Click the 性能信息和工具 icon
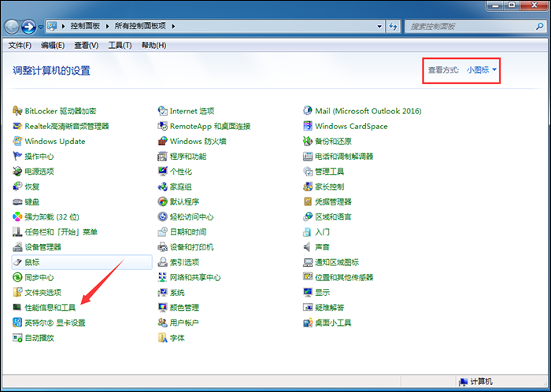The height and width of the screenshot is (392, 551). [18, 308]
